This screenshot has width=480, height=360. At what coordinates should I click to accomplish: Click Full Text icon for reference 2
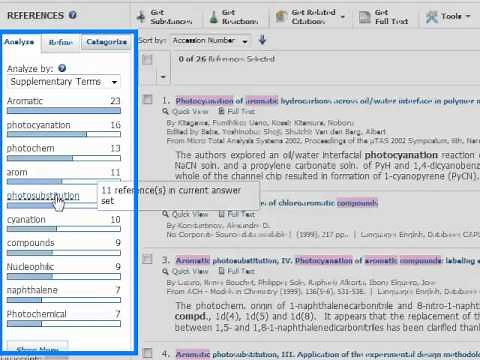click(221, 214)
